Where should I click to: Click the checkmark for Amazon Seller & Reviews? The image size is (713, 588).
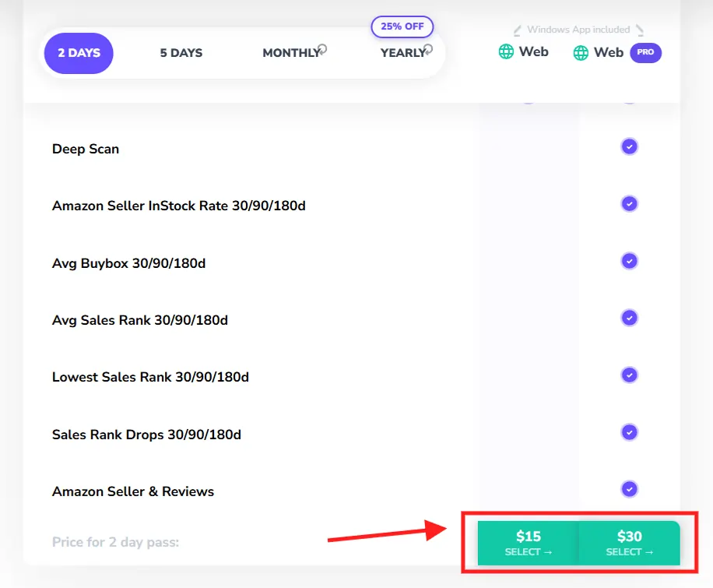click(x=630, y=489)
